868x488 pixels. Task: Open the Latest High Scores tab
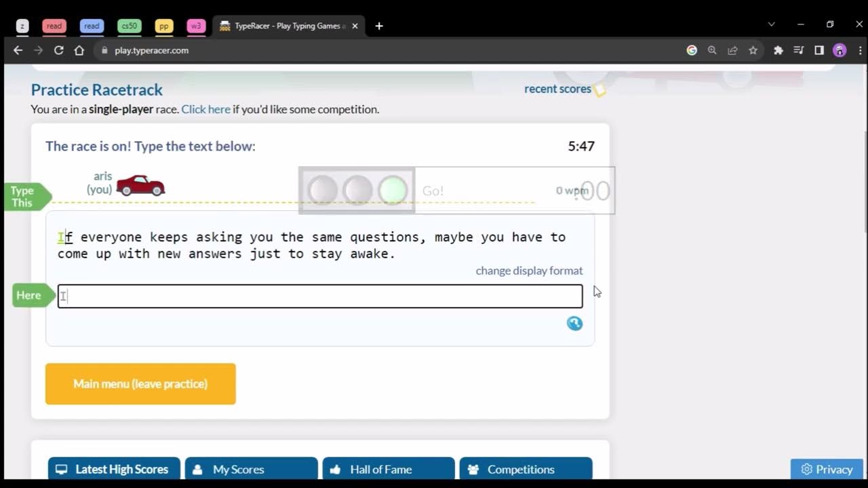[x=114, y=469]
